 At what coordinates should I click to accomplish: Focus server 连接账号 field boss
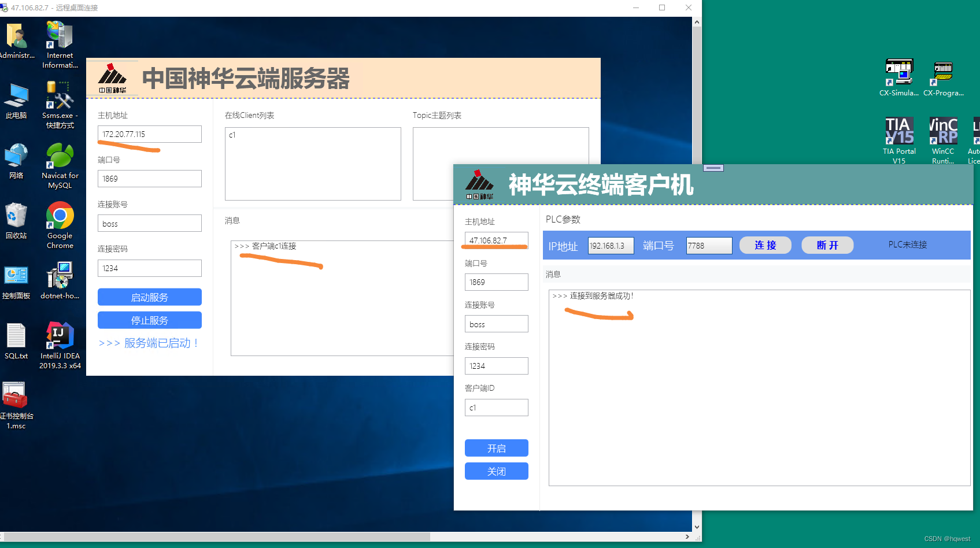point(150,223)
